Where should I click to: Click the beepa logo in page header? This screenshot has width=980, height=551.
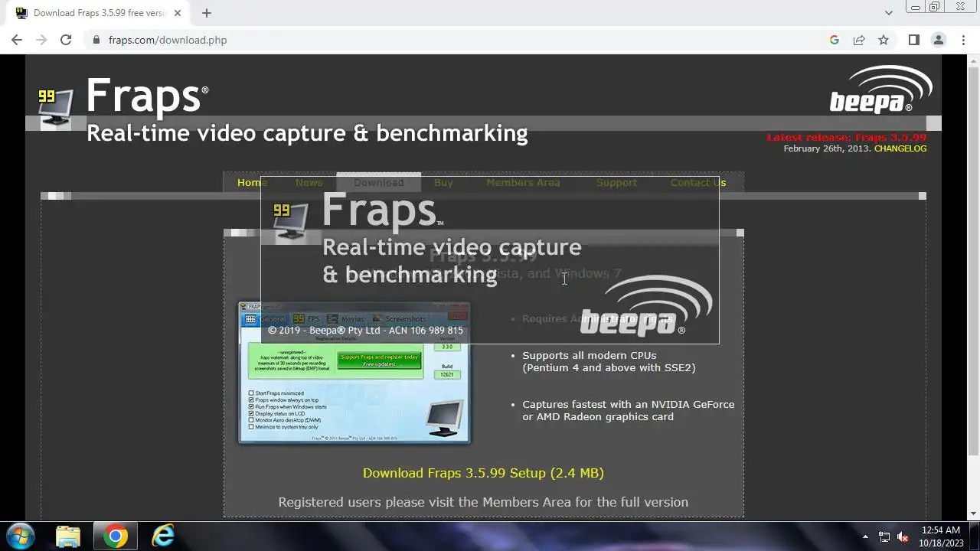880,90
